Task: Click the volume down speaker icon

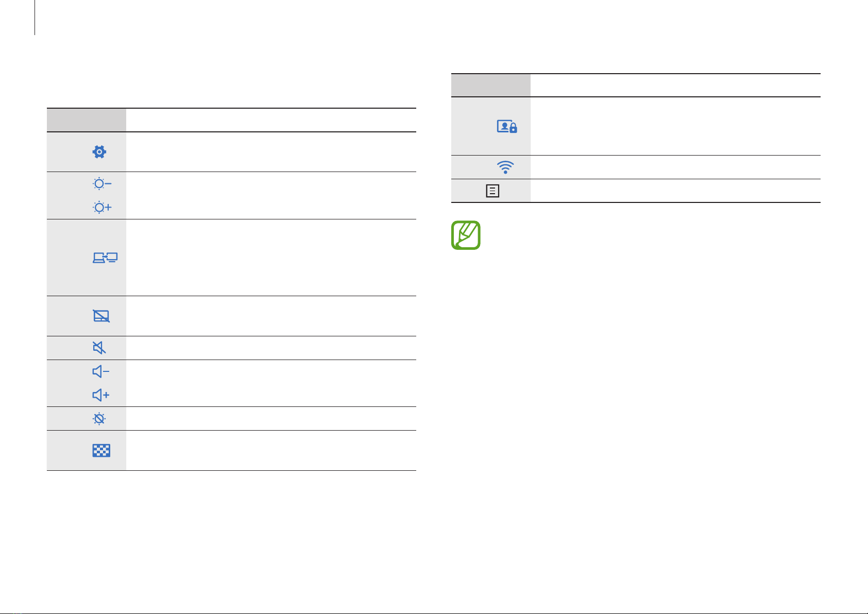Action: [101, 371]
